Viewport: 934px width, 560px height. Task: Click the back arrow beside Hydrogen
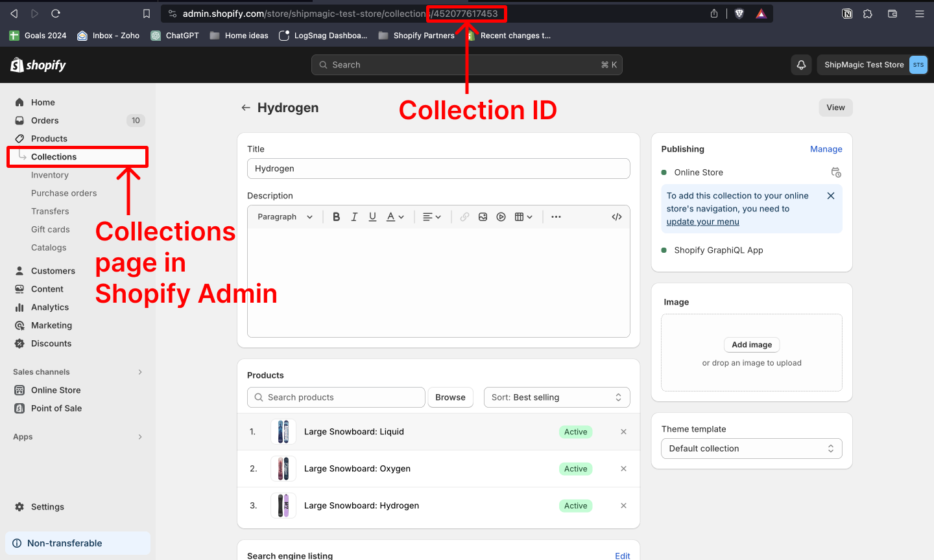click(x=246, y=108)
